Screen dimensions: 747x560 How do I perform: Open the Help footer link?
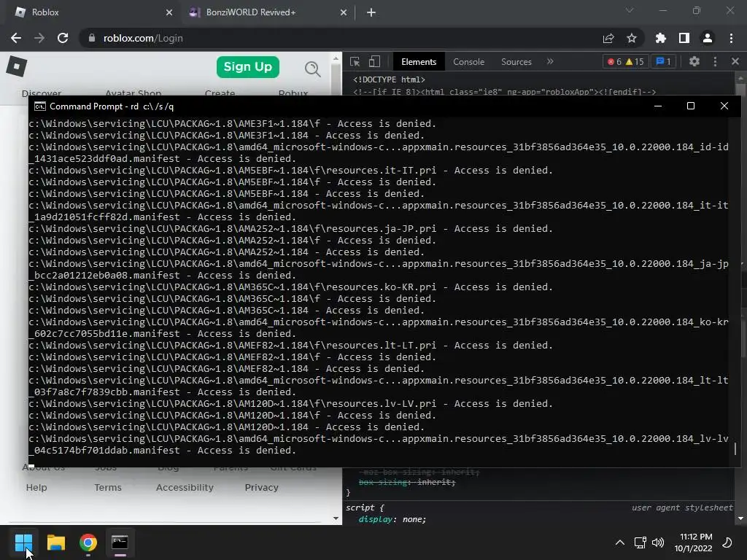(x=36, y=488)
